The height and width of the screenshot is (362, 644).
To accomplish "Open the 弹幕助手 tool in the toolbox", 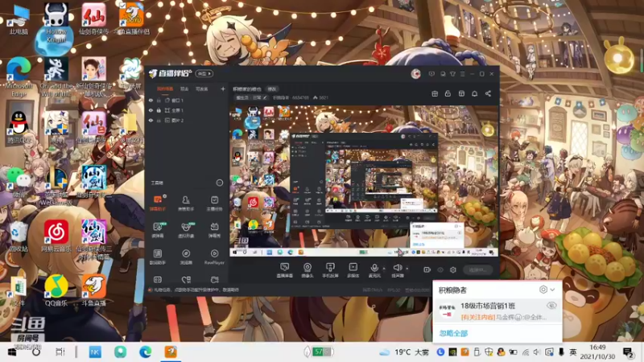I will coord(157,204).
